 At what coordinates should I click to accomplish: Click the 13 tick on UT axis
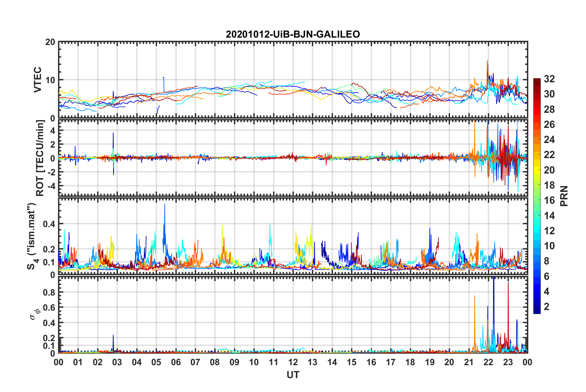point(312,362)
